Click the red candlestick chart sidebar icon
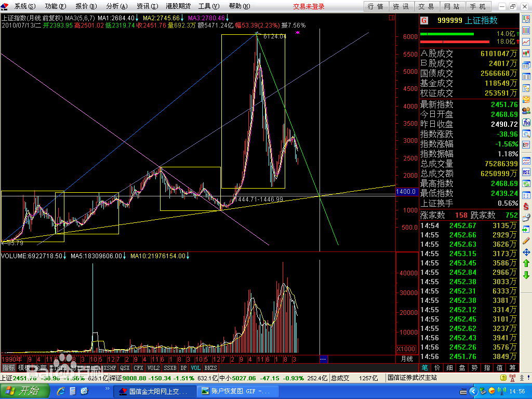The height and width of the screenshot is (399, 532). coord(526,53)
